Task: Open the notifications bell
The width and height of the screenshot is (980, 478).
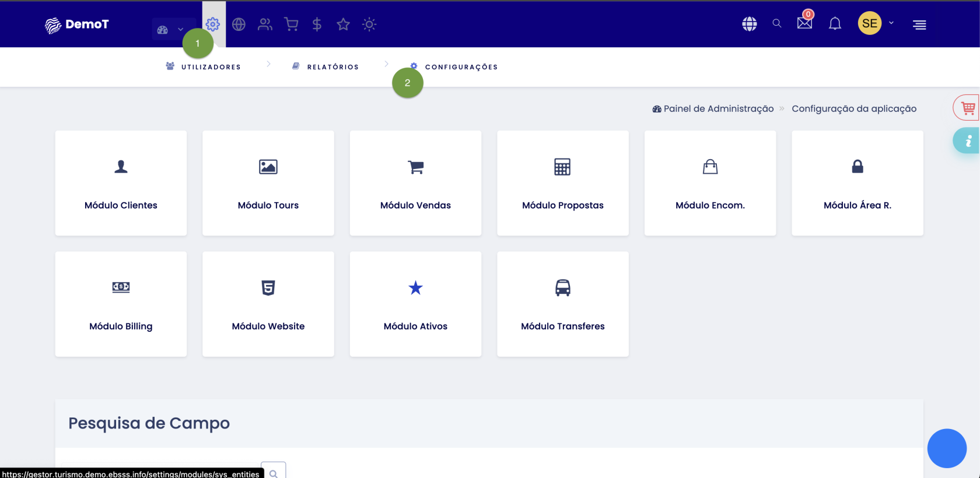Action: coord(835,23)
